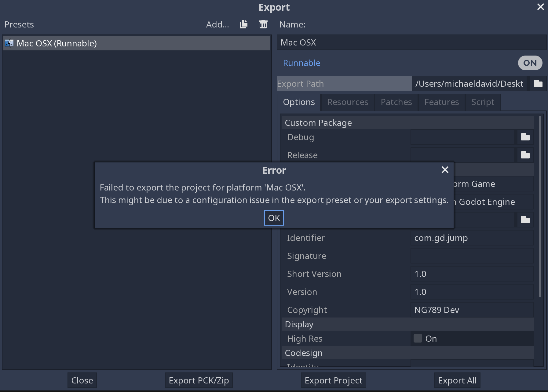Select Mac OSX preset icon in list
The height and width of the screenshot is (392, 548).
click(9, 43)
